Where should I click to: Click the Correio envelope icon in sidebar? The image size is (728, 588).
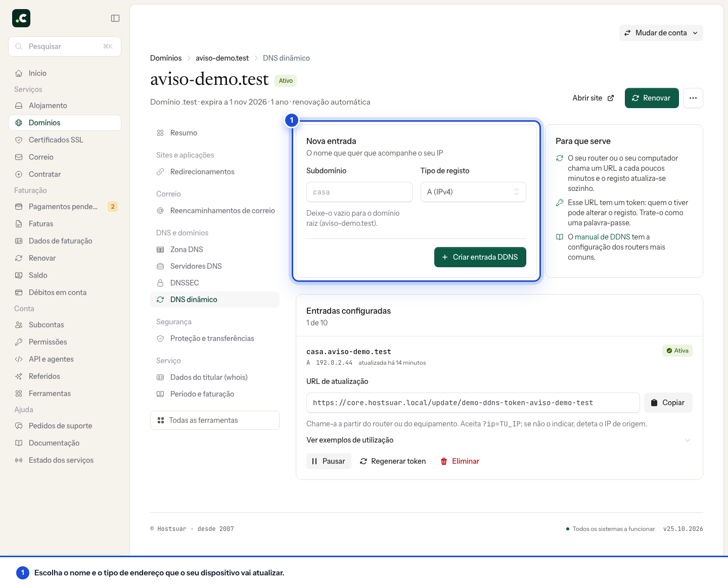tap(19, 157)
